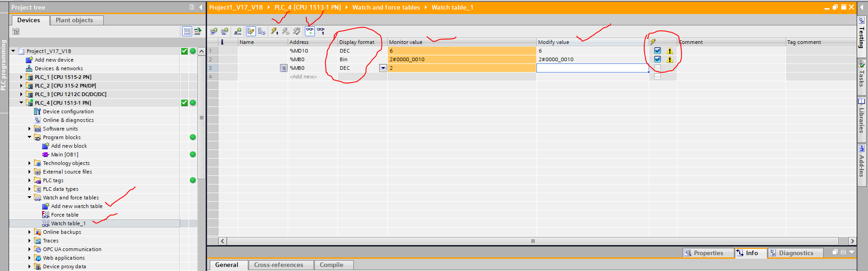
Task: Open Device configuration under PLC_4
Action: 68,111
